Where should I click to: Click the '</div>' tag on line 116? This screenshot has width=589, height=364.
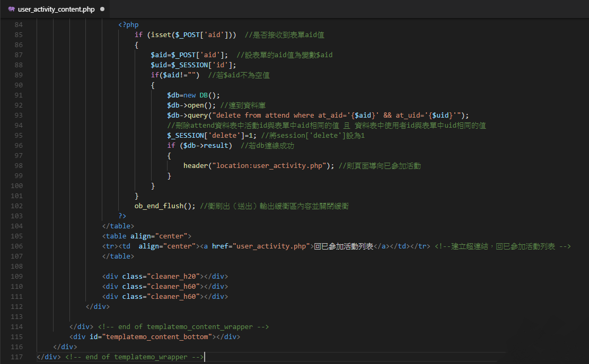point(65,347)
